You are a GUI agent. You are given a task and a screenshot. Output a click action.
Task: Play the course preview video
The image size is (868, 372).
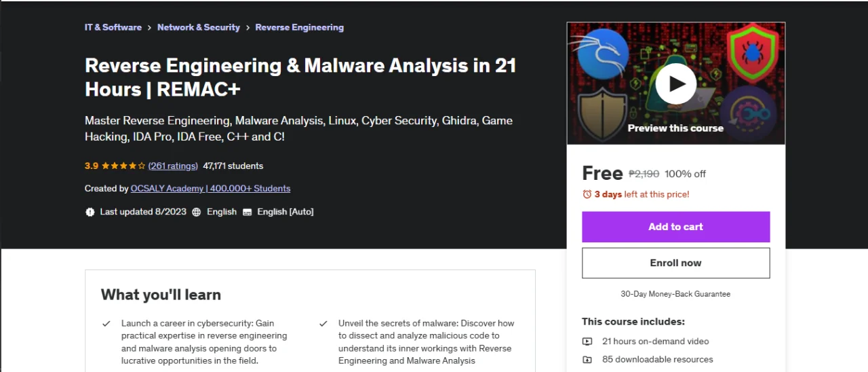pyautogui.click(x=675, y=84)
